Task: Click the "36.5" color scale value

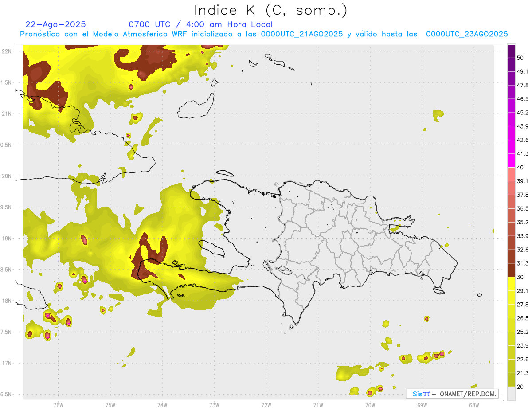Action: tap(523, 208)
